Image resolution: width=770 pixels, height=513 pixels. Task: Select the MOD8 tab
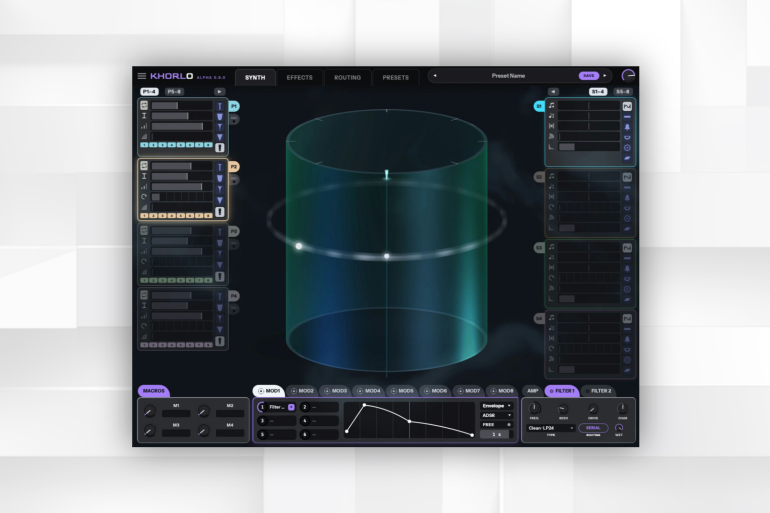point(502,391)
